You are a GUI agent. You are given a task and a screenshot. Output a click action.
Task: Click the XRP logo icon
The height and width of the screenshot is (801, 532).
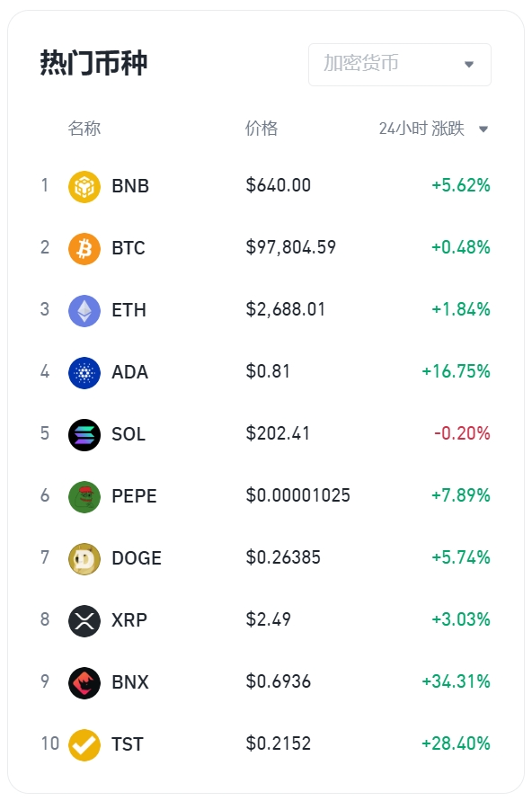(84, 620)
